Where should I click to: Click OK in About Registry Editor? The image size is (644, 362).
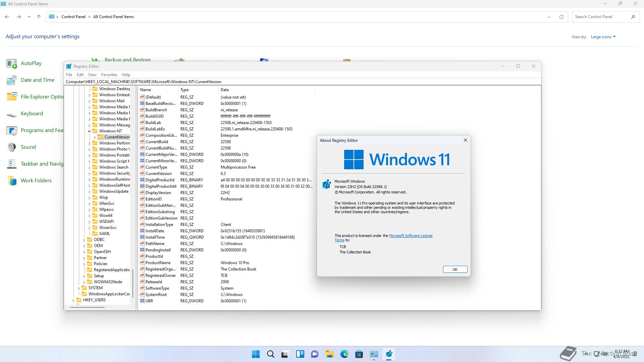point(455,269)
